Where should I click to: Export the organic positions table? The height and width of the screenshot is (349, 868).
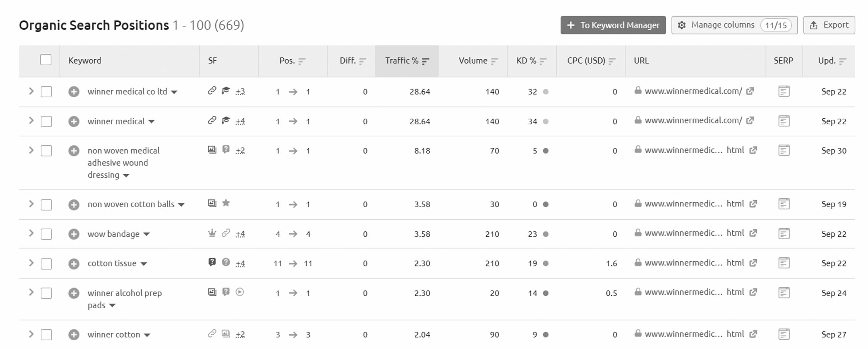click(x=829, y=25)
